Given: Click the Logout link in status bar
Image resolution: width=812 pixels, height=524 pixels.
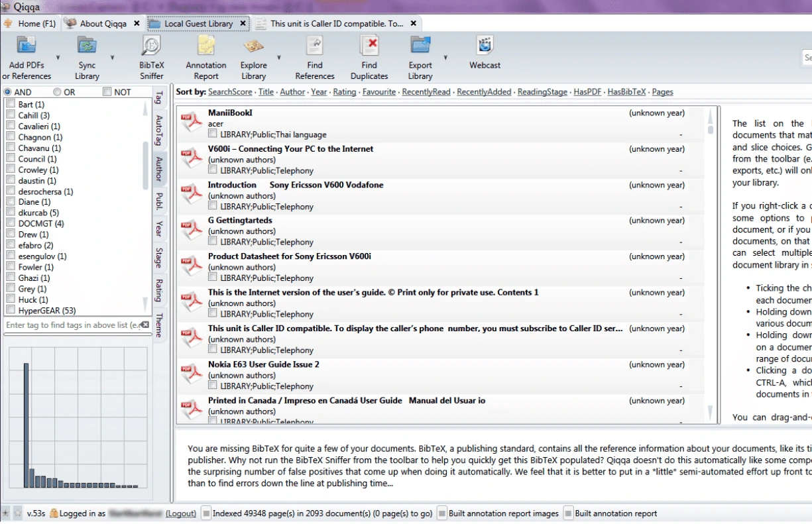Looking at the screenshot, I should [181, 513].
